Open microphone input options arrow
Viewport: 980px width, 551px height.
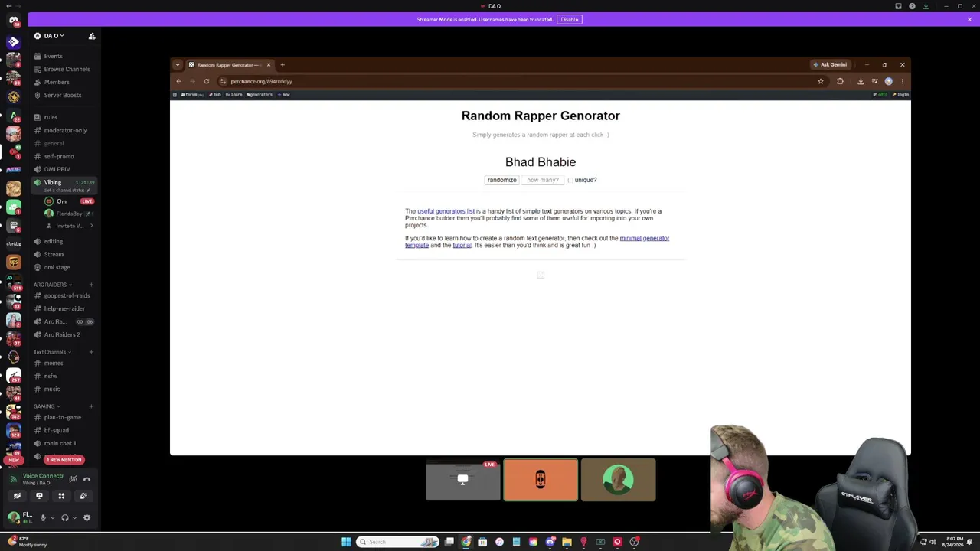pos(52,518)
